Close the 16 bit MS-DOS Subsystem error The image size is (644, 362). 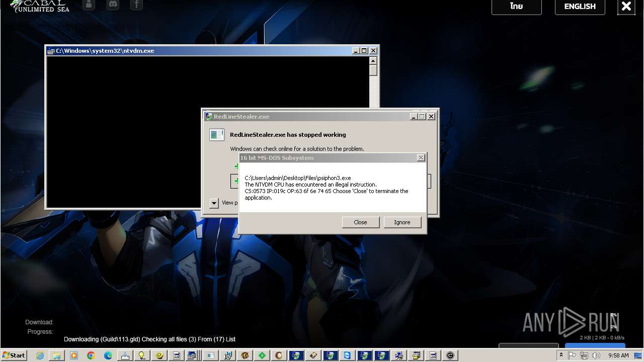pyautogui.click(x=360, y=222)
